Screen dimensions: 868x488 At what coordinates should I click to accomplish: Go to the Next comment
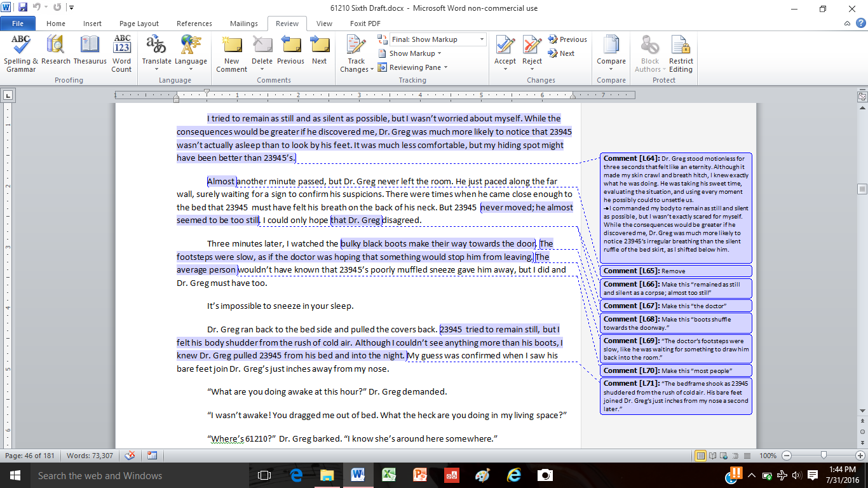(319, 51)
